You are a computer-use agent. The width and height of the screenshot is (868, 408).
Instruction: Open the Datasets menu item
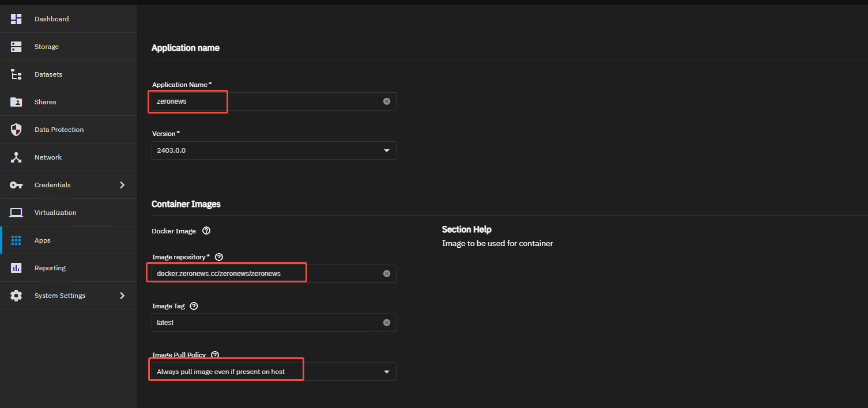pos(68,74)
